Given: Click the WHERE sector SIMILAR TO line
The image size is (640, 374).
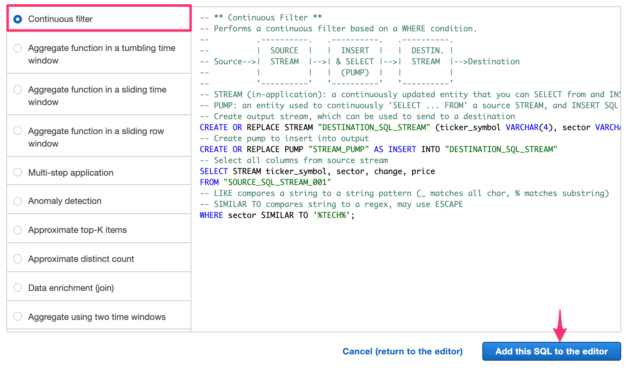Looking at the screenshot, I should coord(277,215).
